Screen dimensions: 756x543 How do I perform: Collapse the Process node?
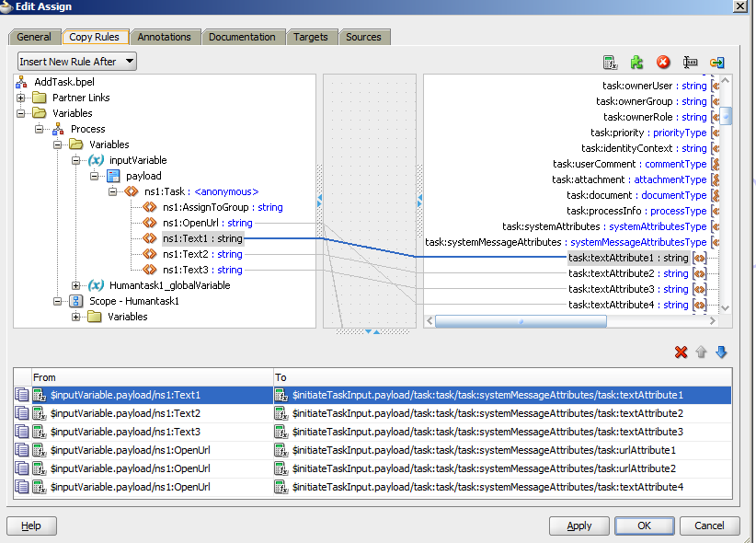tap(39, 130)
